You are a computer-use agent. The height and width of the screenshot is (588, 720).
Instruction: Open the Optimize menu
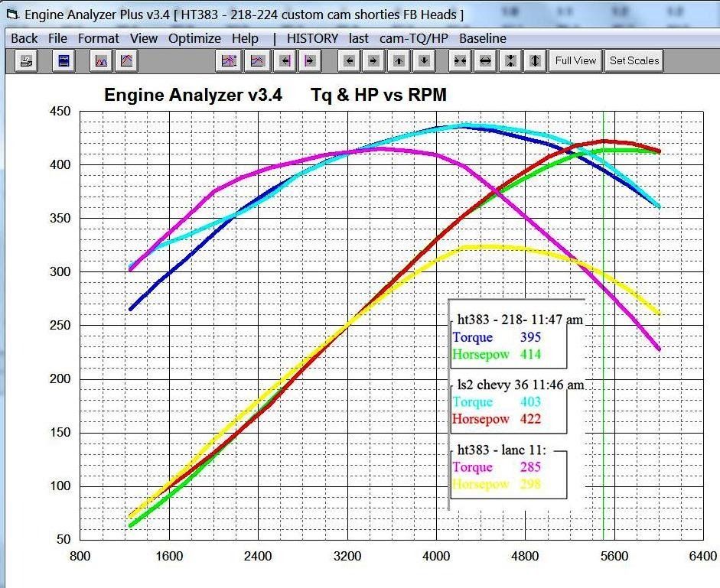(194, 38)
